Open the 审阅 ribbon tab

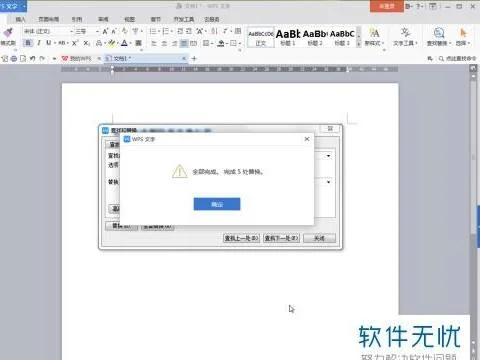[103, 19]
